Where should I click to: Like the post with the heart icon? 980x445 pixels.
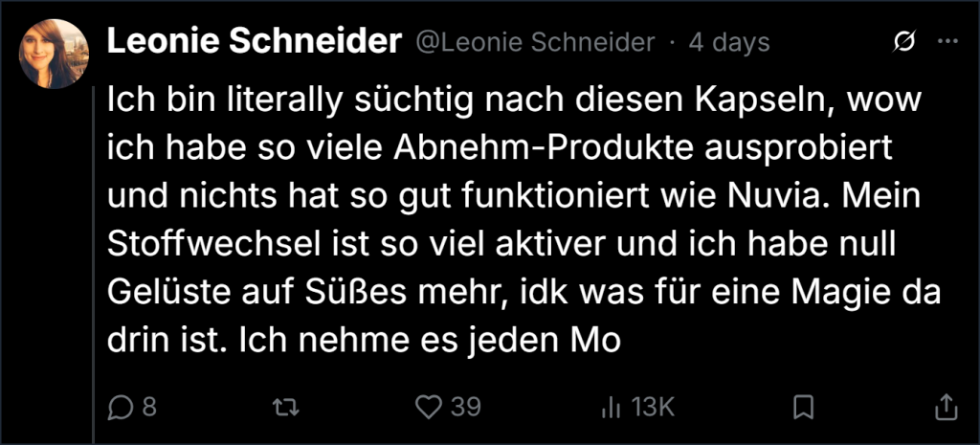429,408
